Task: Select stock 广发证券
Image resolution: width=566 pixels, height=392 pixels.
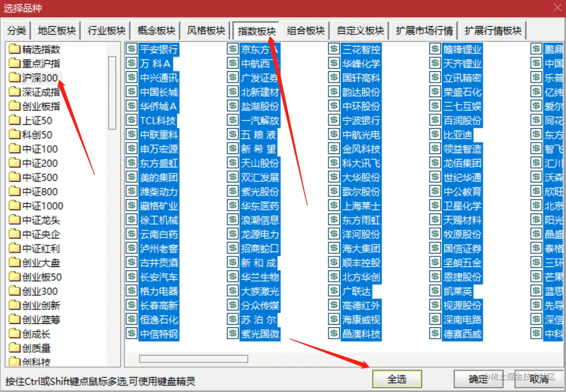Action: 260,78
